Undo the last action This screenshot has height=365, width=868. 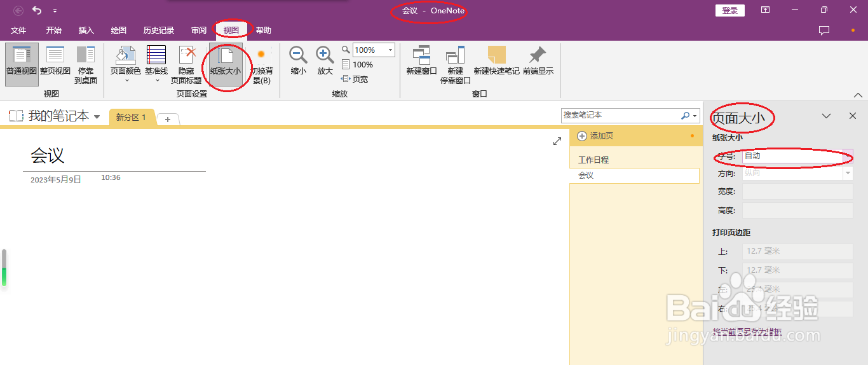click(x=37, y=10)
